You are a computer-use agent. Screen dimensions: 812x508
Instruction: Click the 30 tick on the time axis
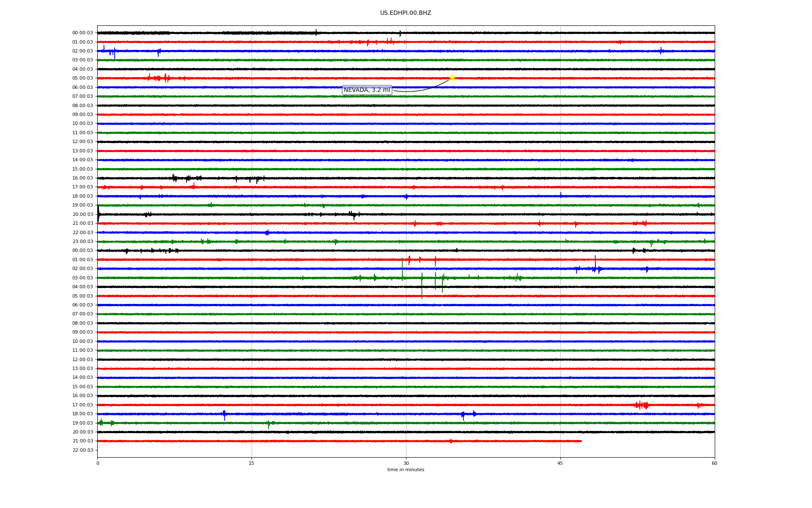point(406,463)
